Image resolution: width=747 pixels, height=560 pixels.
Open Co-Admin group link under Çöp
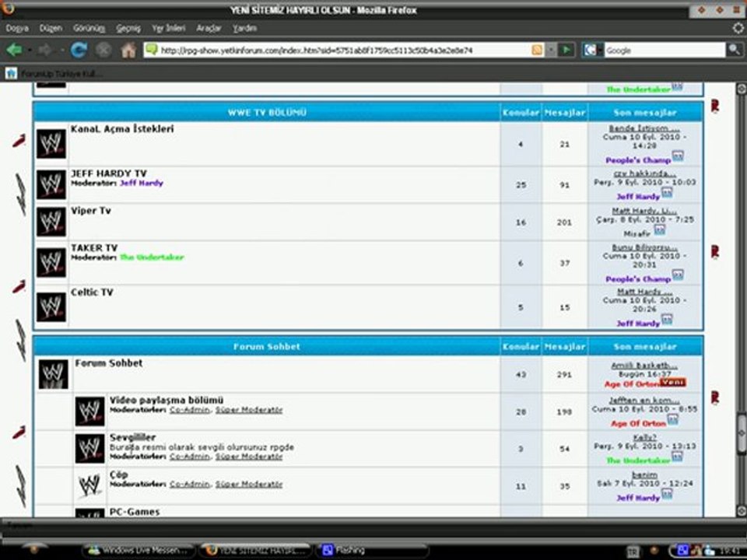pyautogui.click(x=190, y=485)
